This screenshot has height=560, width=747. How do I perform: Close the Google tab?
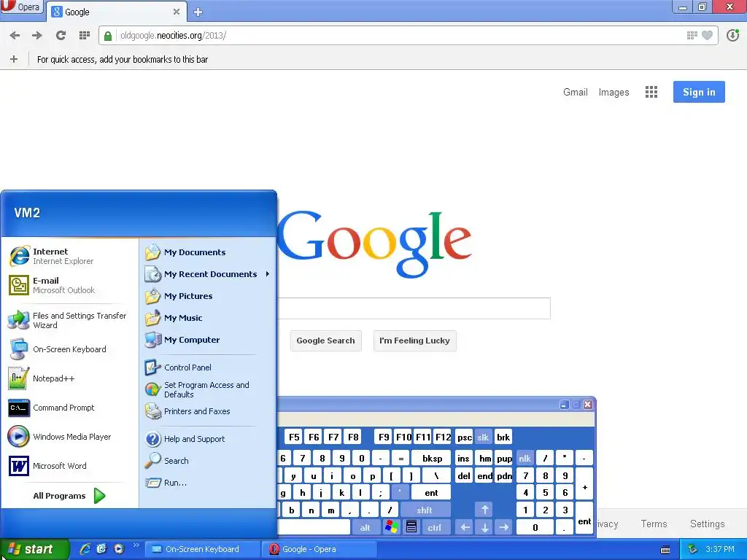[177, 12]
